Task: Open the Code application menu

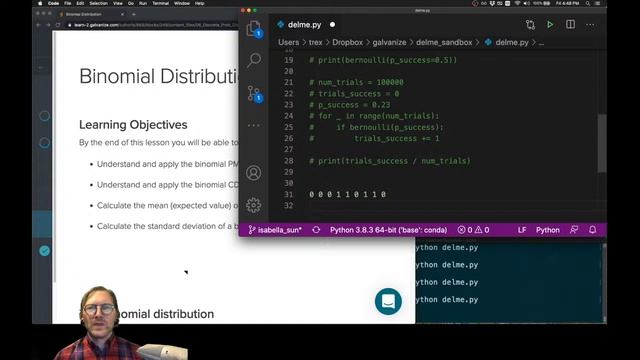Action: [53, 3]
